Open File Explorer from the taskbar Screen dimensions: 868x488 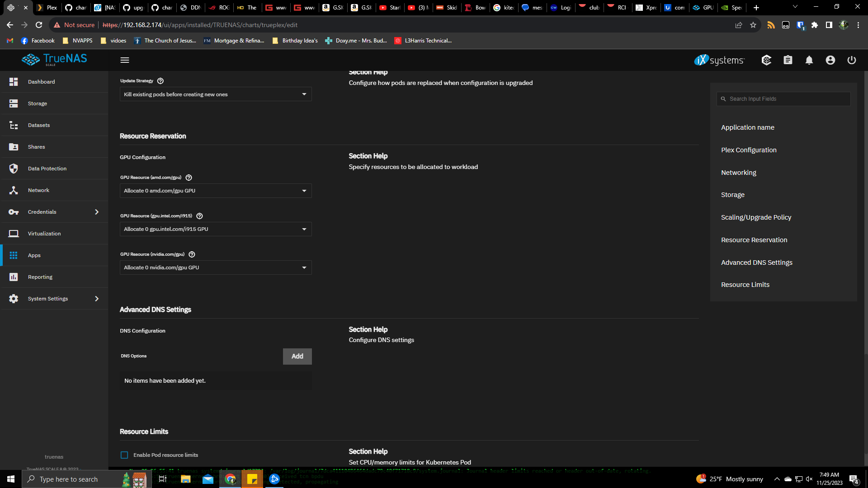click(186, 479)
